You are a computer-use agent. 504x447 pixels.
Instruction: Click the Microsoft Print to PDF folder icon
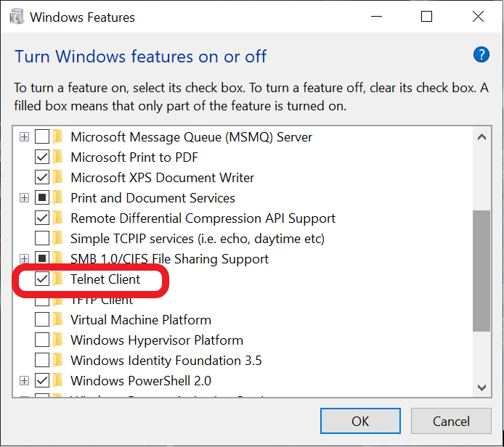pos(57,157)
